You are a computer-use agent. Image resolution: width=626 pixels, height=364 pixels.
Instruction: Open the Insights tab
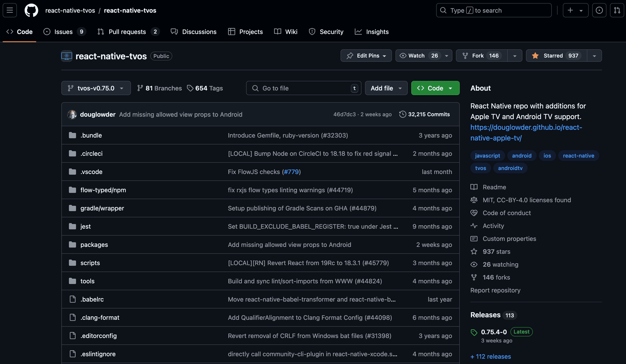coord(372,32)
